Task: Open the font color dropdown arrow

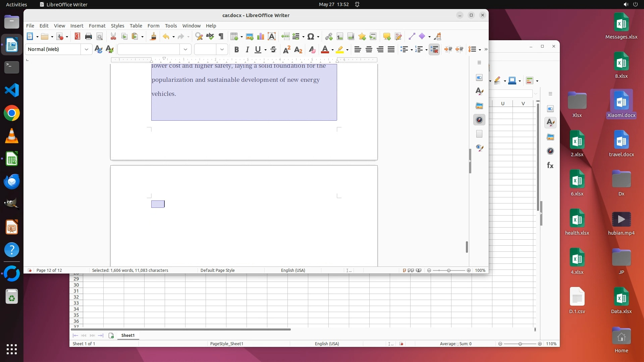Action: click(x=332, y=50)
